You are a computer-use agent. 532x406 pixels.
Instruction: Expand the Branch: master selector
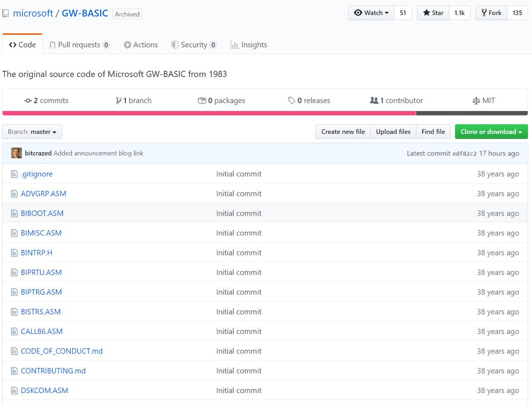32,132
